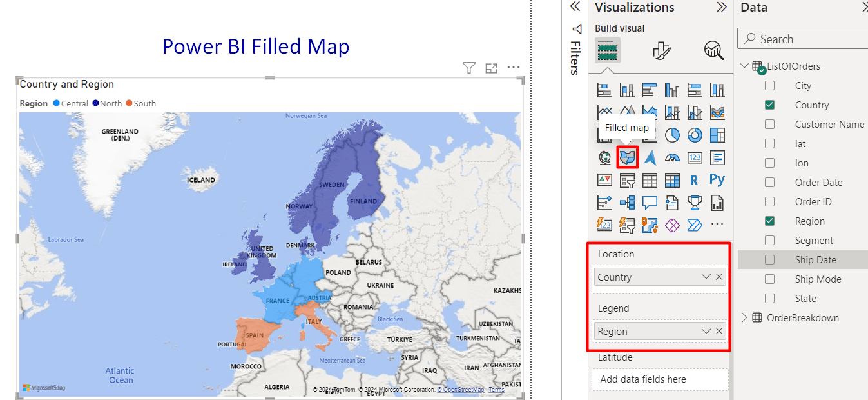Check the City field checkbox

point(769,85)
